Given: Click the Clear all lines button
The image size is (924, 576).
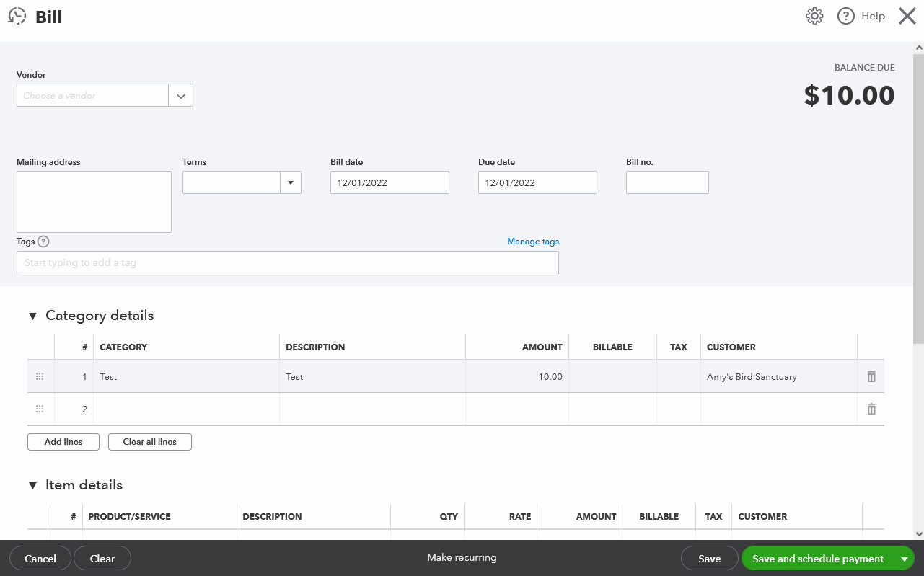Looking at the screenshot, I should click(149, 442).
